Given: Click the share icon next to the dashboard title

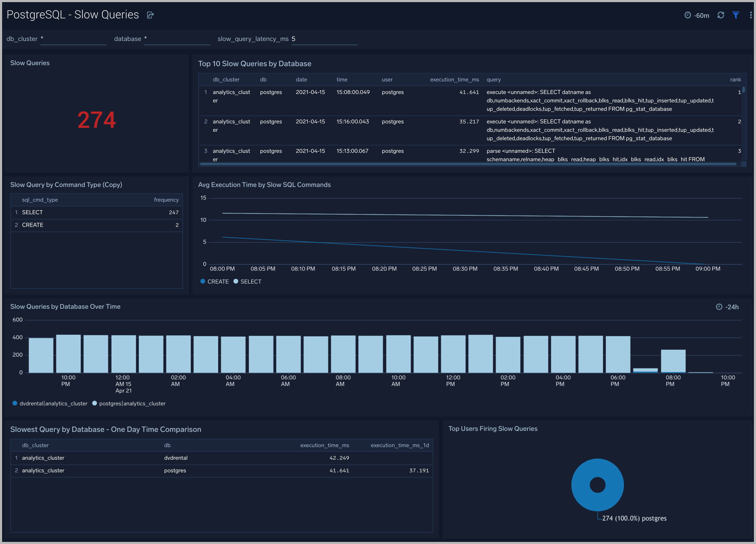Looking at the screenshot, I should pyautogui.click(x=150, y=15).
